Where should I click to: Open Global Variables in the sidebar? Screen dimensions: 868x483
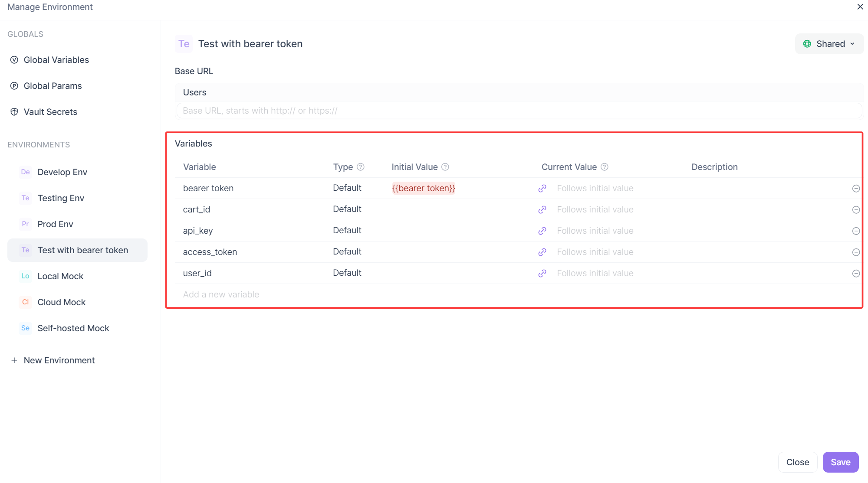click(x=56, y=60)
